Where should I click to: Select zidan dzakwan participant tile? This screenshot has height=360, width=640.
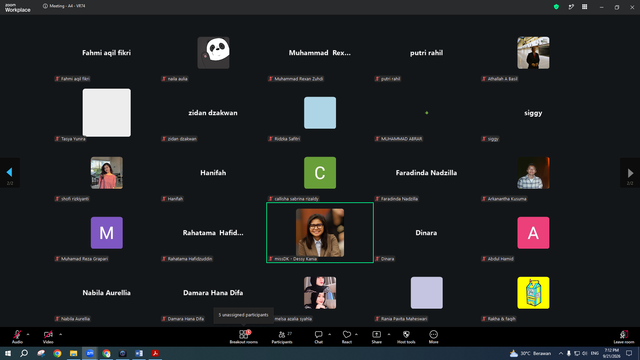(x=213, y=113)
